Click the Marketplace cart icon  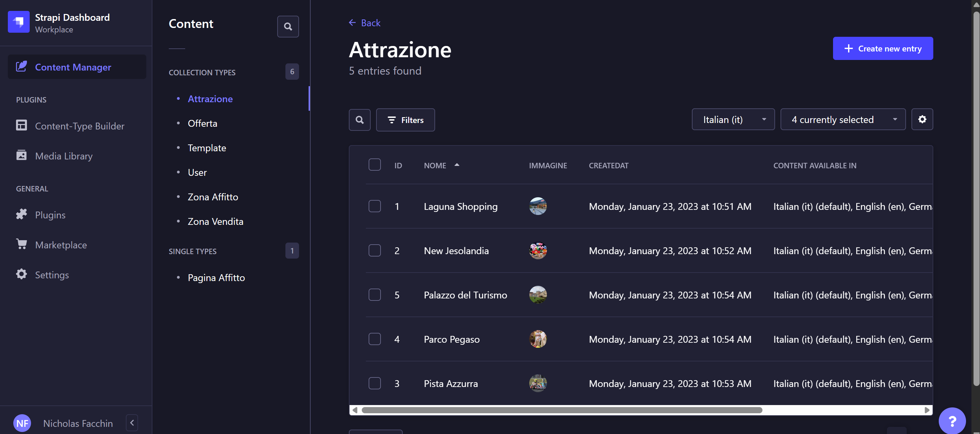pyautogui.click(x=21, y=244)
